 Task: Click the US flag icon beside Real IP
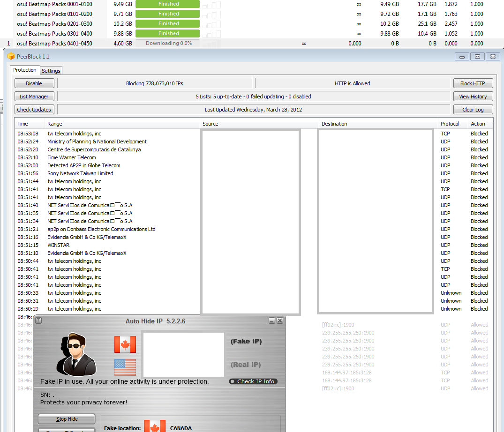point(125,367)
